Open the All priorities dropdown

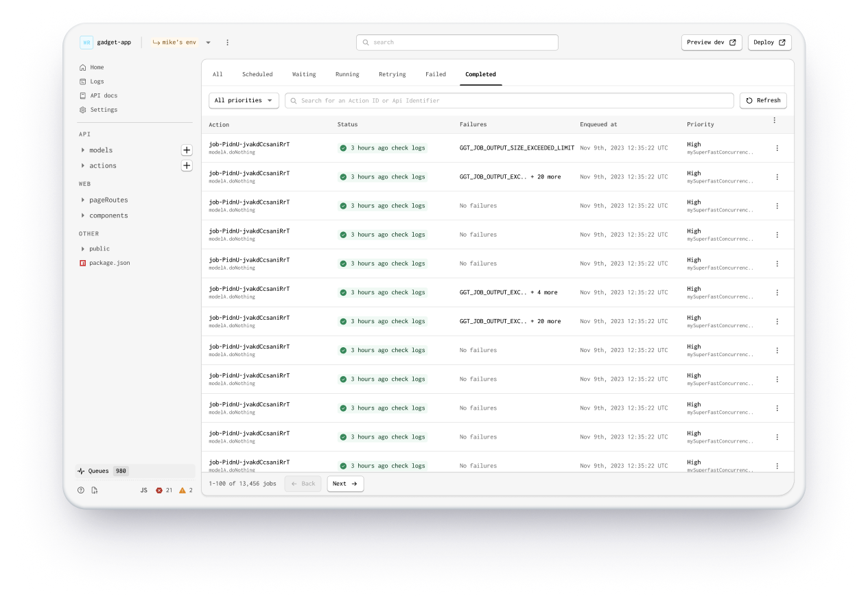click(x=244, y=101)
